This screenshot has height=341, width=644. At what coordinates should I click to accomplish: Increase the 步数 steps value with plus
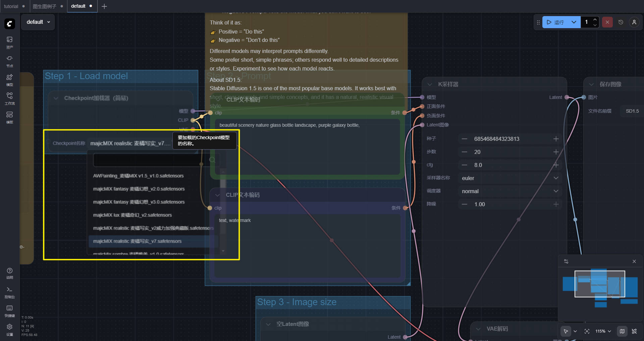pos(556,152)
